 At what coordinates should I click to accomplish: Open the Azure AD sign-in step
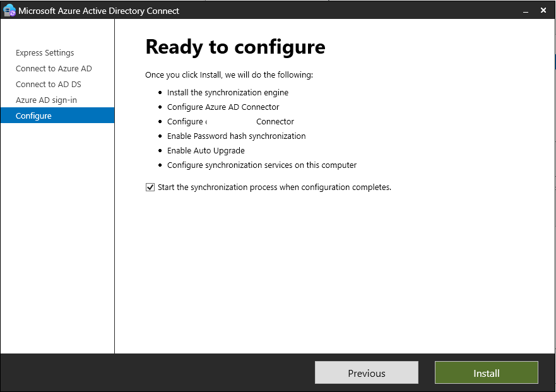pos(46,100)
